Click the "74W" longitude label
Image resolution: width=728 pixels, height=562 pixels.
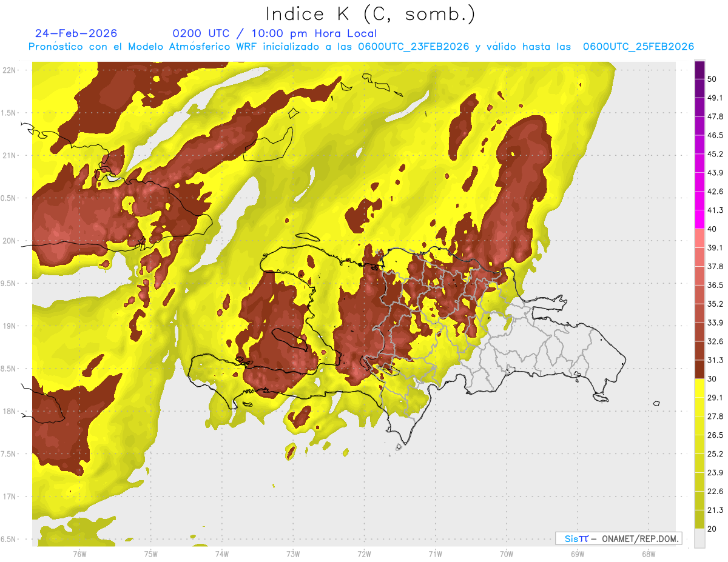[x=221, y=553]
